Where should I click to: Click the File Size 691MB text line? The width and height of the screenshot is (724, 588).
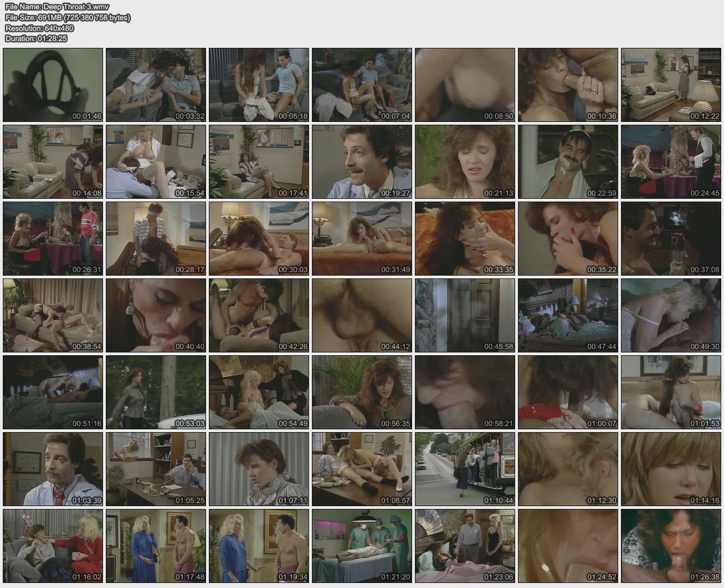[x=68, y=18]
